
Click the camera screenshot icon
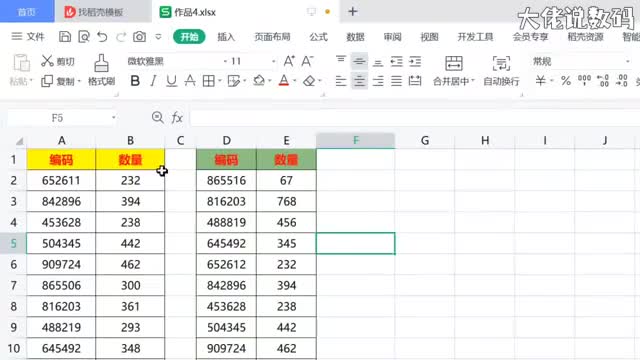click(139, 37)
